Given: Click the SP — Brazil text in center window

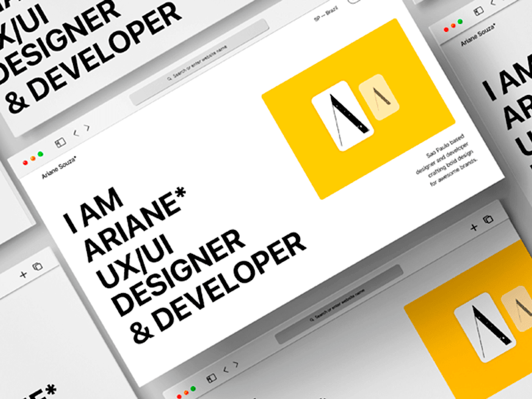Looking at the screenshot, I should pos(326,14).
